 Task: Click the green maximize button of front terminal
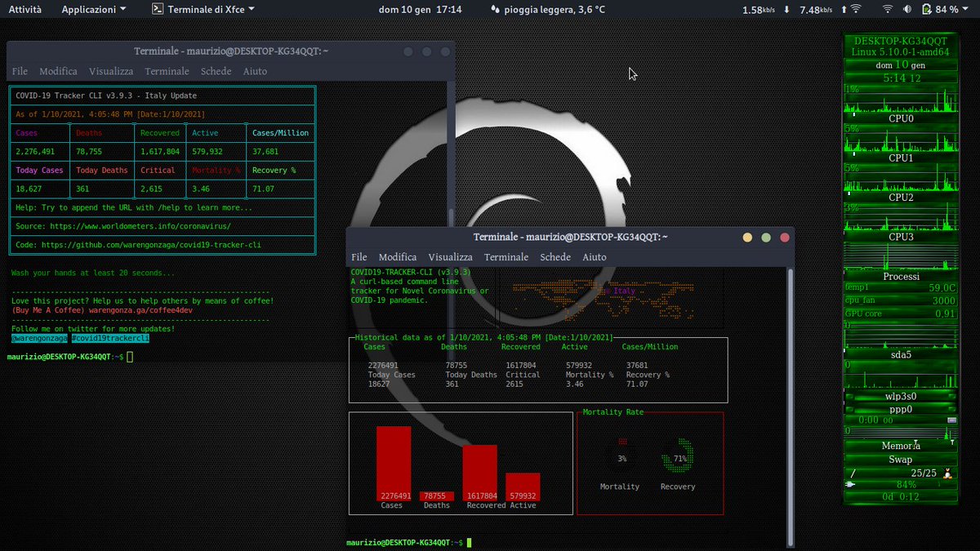click(x=766, y=238)
